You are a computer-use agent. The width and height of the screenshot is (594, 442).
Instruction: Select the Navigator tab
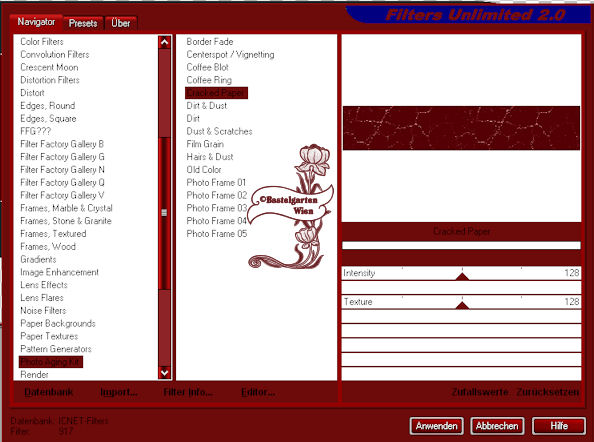[36, 22]
